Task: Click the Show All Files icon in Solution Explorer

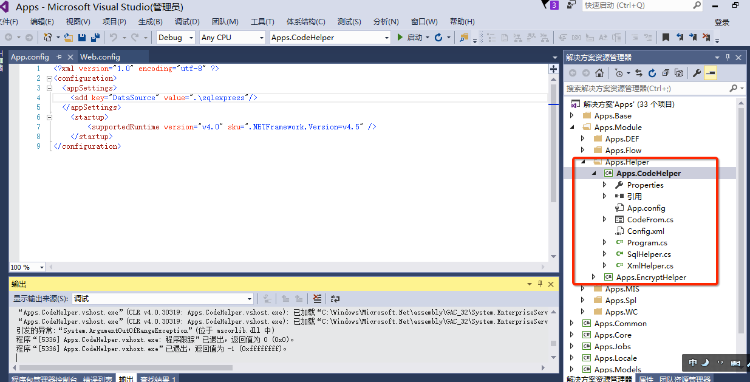Action: 679,73
